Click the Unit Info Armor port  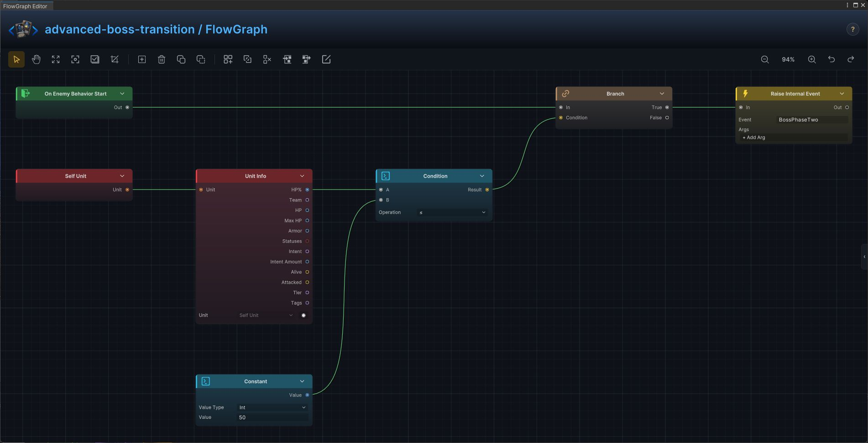tap(307, 231)
